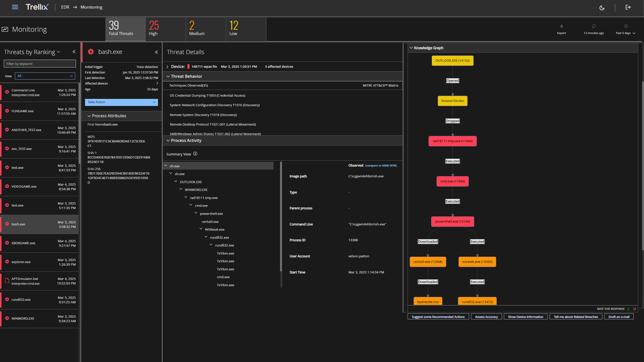This screenshot has width=644, height=362.
Task: Click gear icon for VIDEOGAME.exe threat
Action: 7,186
